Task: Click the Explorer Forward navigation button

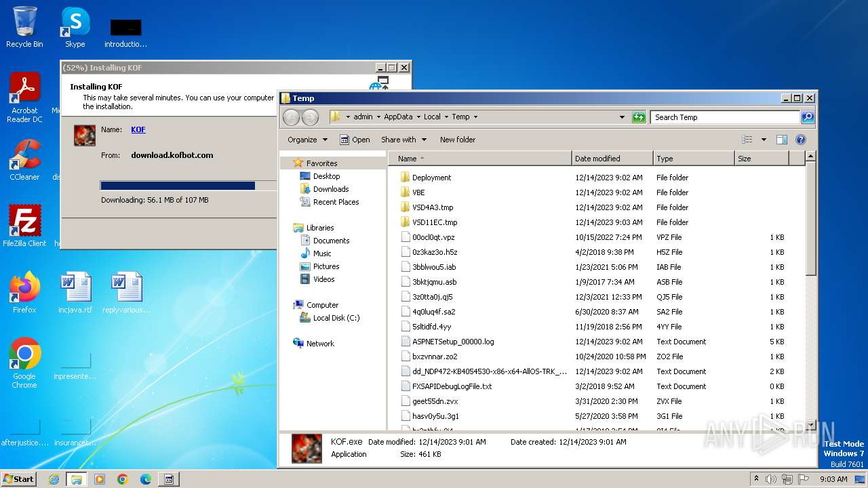Action: pos(310,117)
